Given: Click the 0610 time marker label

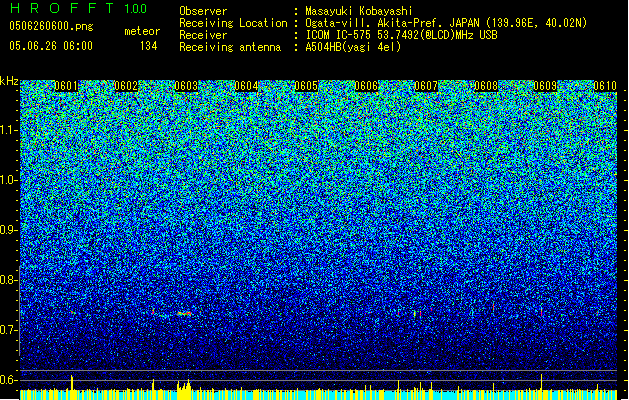Looking at the screenshot, I should (605, 86).
